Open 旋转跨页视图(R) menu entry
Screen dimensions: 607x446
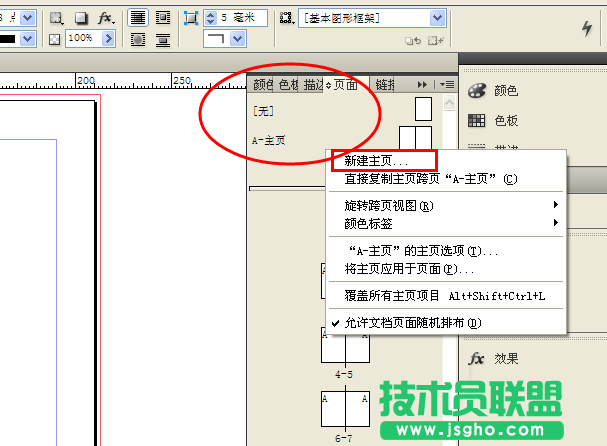coord(446,205)
